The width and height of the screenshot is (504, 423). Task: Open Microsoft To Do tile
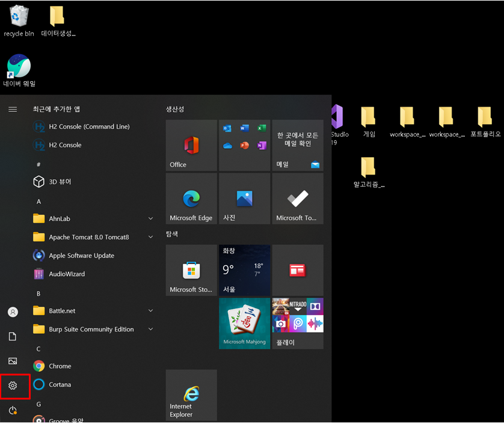click(298, 199)
